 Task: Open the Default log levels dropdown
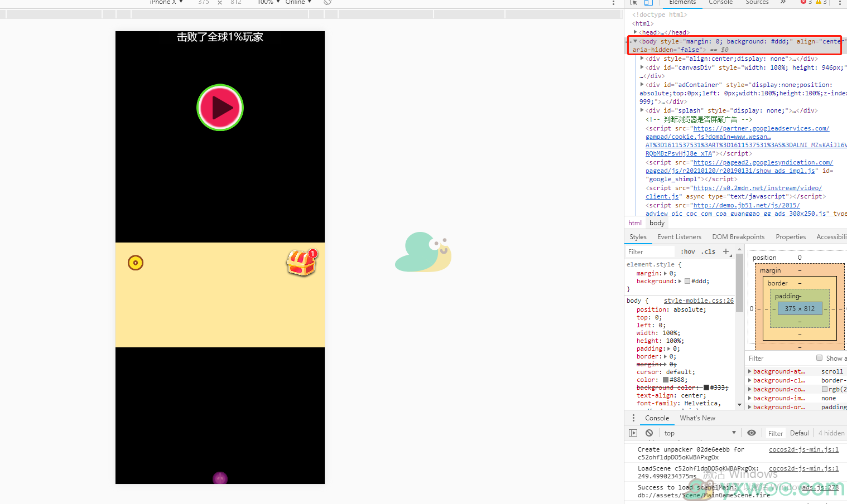(x=799, y=433)
